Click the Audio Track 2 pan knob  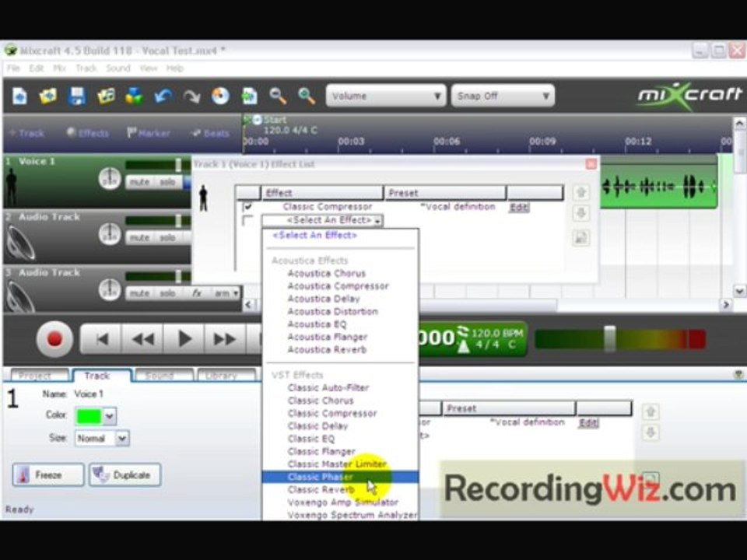click(x=109, y=234)
